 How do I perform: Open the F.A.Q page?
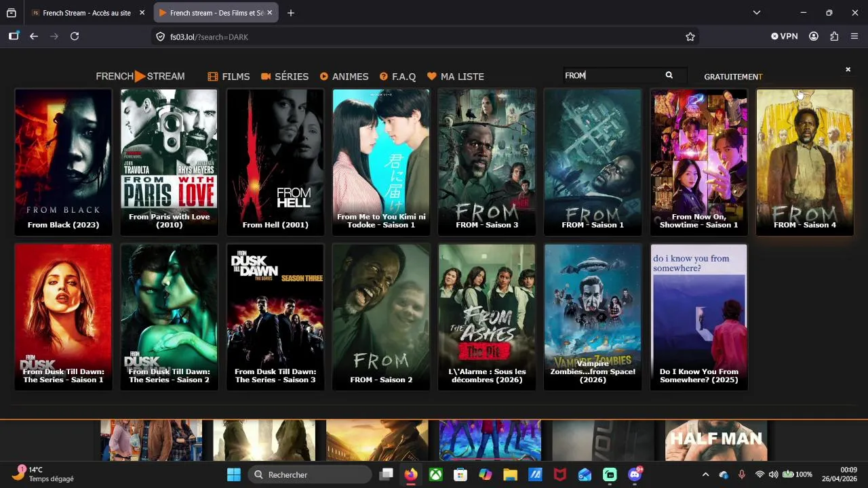(397, 77)
